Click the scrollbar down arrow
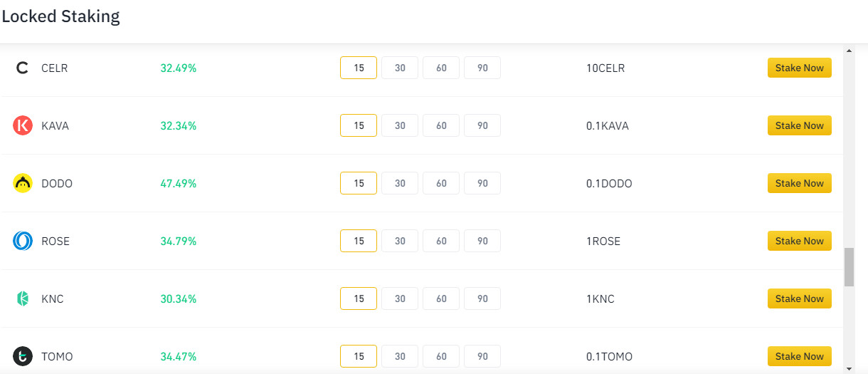The height and width of the screenshot is (374, 868). tap(849, 368)
